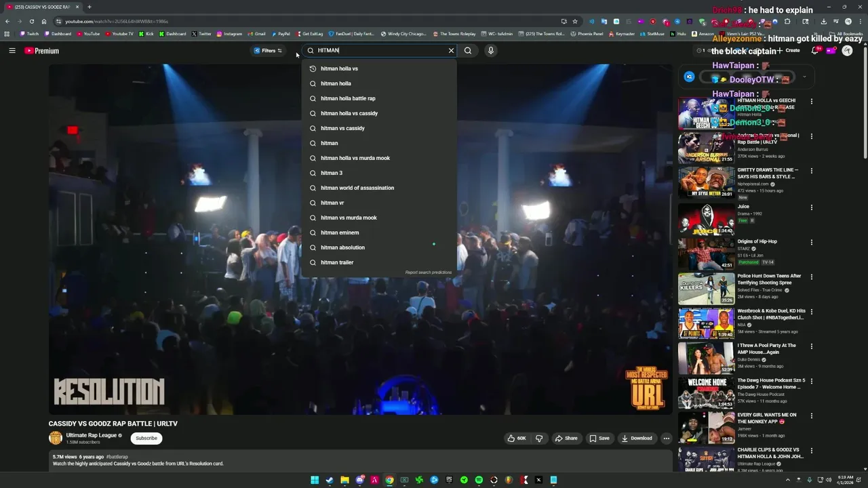Open the YouTube guide hamburger menu

coord(12,50)
